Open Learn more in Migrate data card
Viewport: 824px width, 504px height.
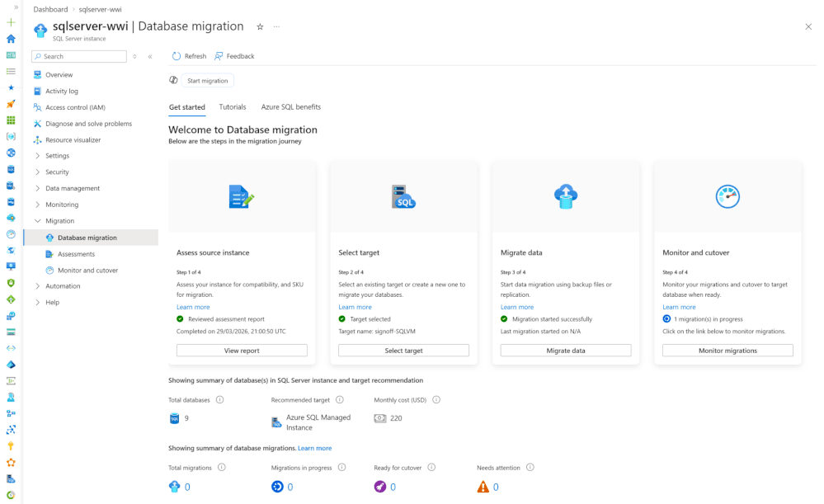517,307
